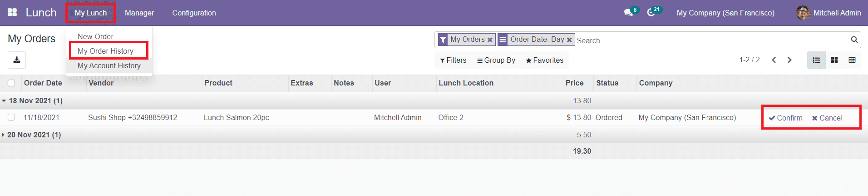
Task: Open the My Lunch menu
Action: (x=91, y=13)
